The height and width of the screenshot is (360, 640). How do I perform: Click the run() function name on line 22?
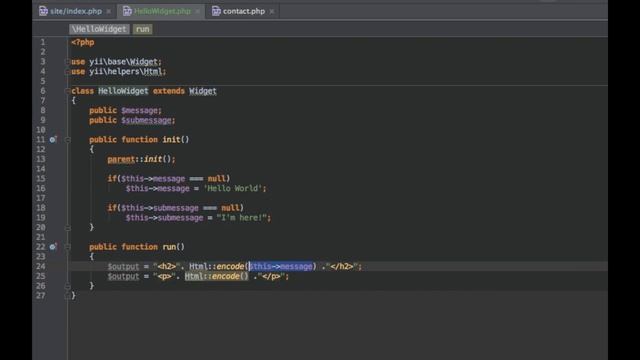169,247
